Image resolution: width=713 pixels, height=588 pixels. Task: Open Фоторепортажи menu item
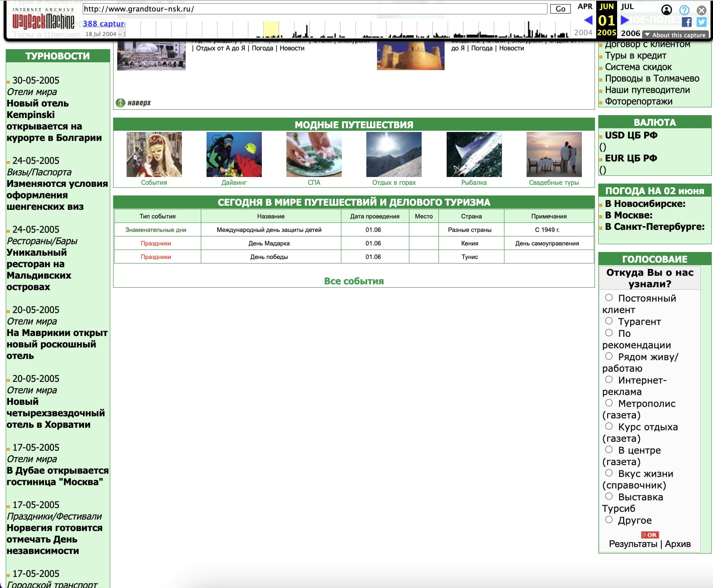click(639, 101)
